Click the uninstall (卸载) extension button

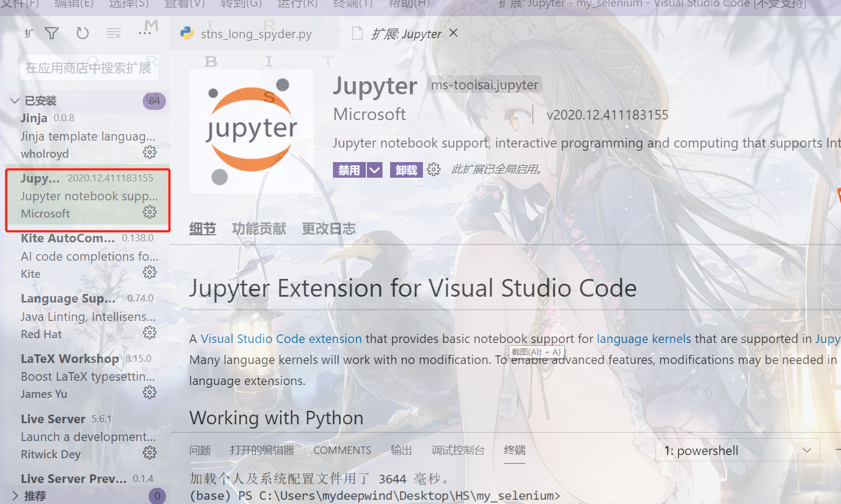[x=406, y=170]
